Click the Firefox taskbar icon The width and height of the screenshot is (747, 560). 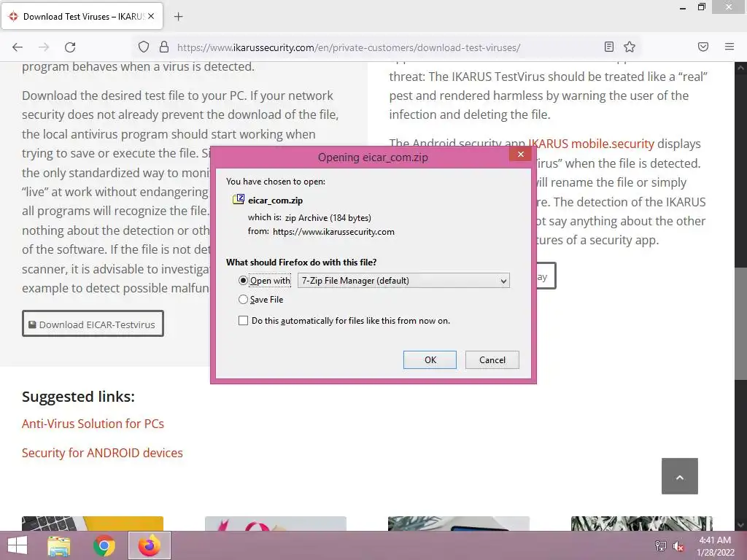pyautogui.click(x=150, y=545)
